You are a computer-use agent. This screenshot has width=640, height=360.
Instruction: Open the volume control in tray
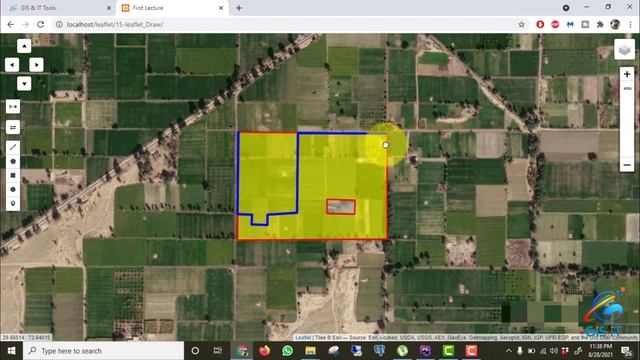[x=554, y=351]
